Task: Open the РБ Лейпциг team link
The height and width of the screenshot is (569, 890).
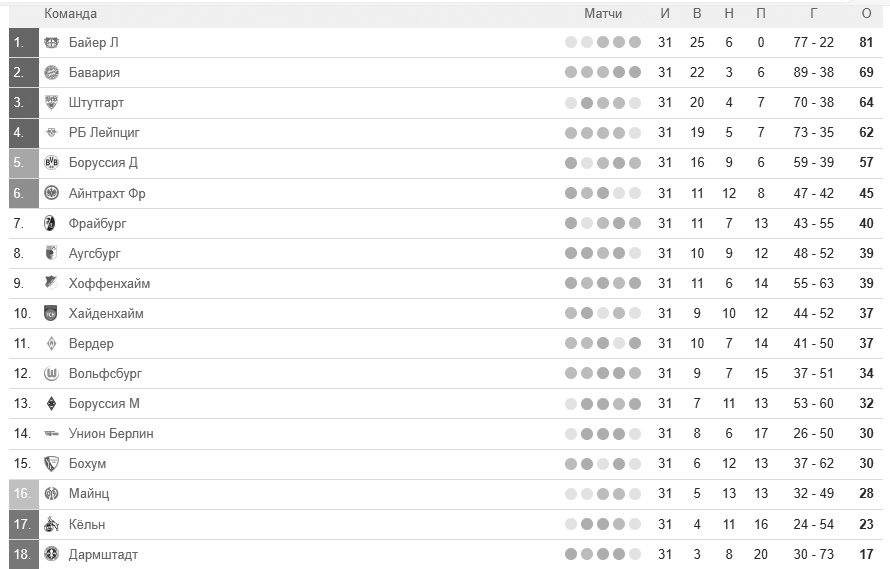Action: [104, 132]
